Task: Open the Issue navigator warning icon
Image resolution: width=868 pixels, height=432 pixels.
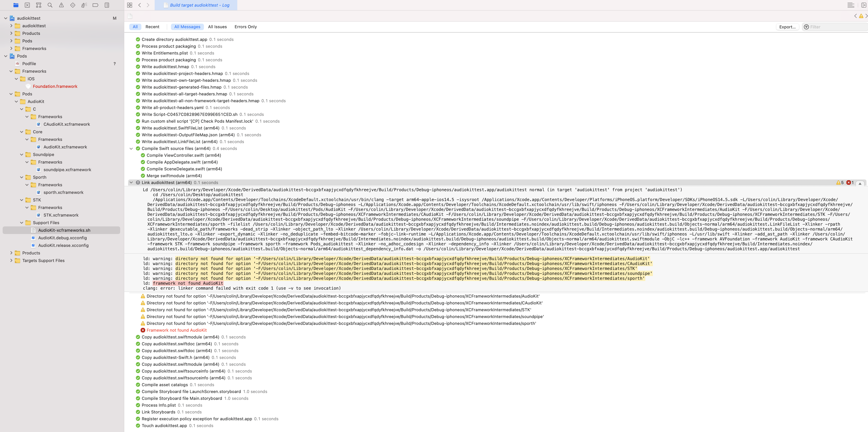Action: click(x=61, y=5)
